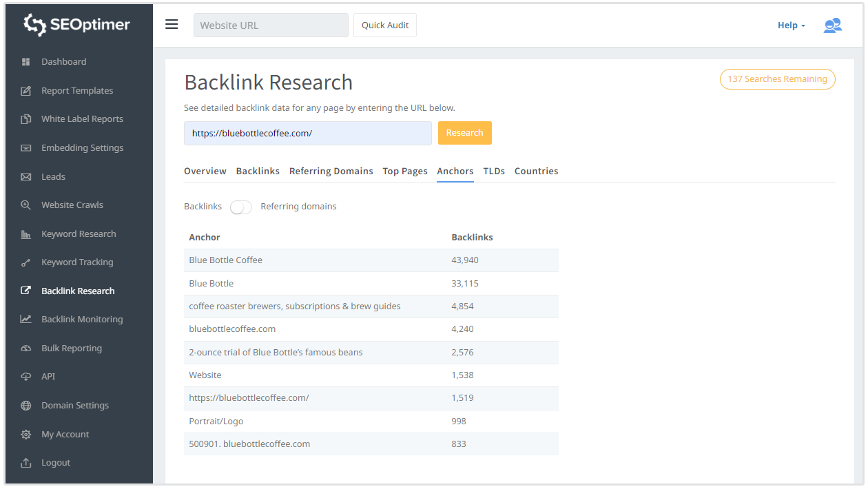The width and height of the screenshot is (868, 489).
Task: Click the Backlink Monitoring graph icon
Action: (26, 320)
